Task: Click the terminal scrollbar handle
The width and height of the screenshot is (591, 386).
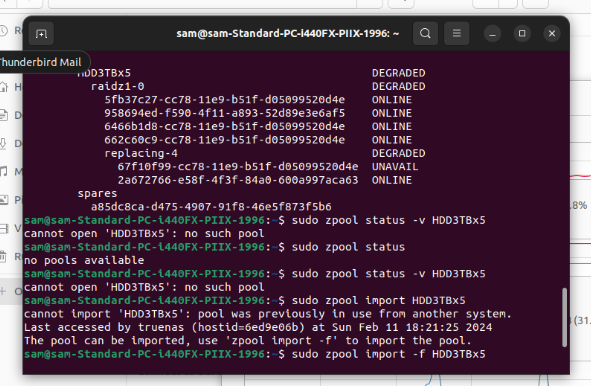Action: coord(564,317)
